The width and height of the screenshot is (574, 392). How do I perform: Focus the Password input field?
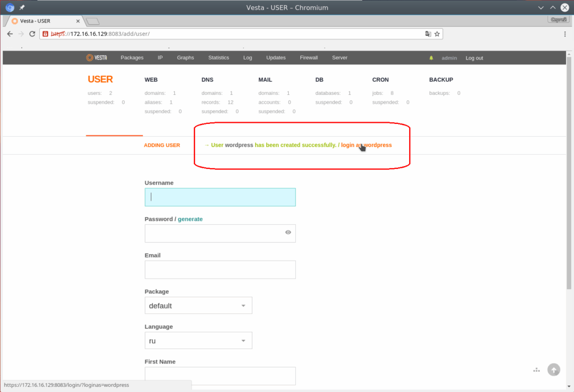click(220, 233)
